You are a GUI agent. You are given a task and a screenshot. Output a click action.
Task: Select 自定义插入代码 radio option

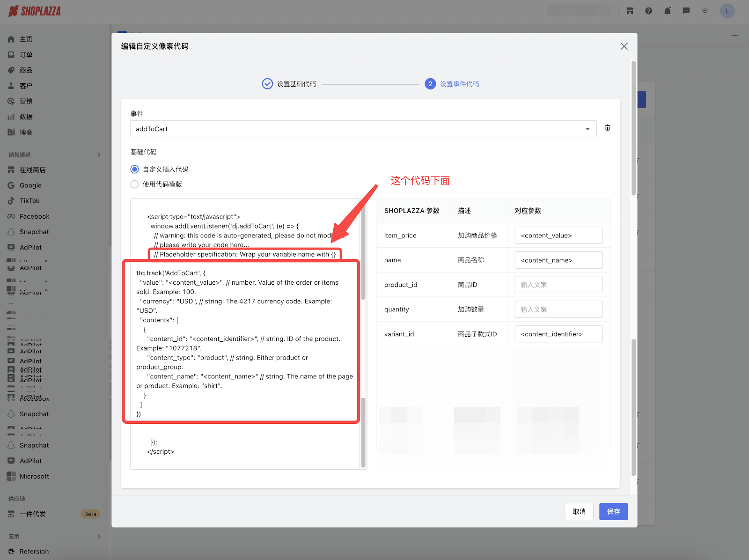coord(134,169)
